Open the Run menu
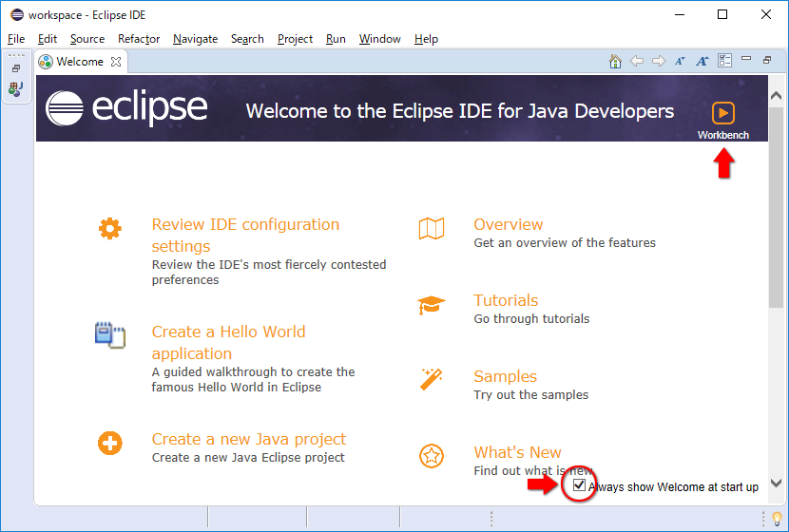The image size is (789, 532). point(336,39)
